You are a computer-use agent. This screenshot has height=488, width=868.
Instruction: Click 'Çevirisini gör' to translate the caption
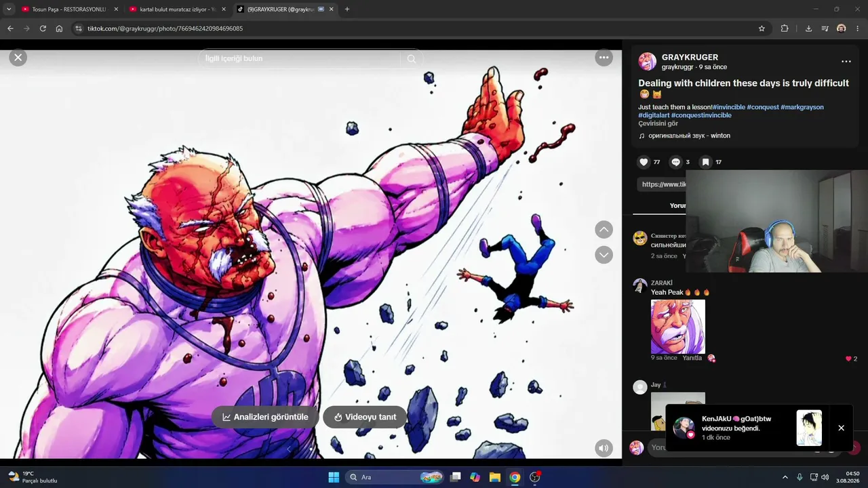coord(658,123)
